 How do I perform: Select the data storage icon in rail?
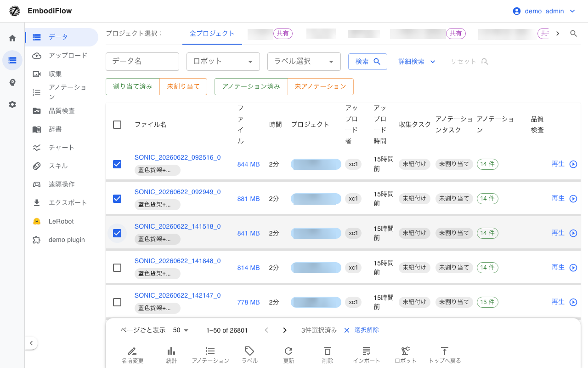pyautogui.click(x=12, y=60)
